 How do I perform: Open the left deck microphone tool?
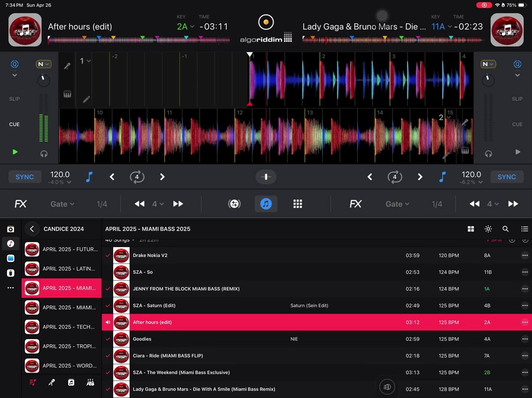(67, 66)
